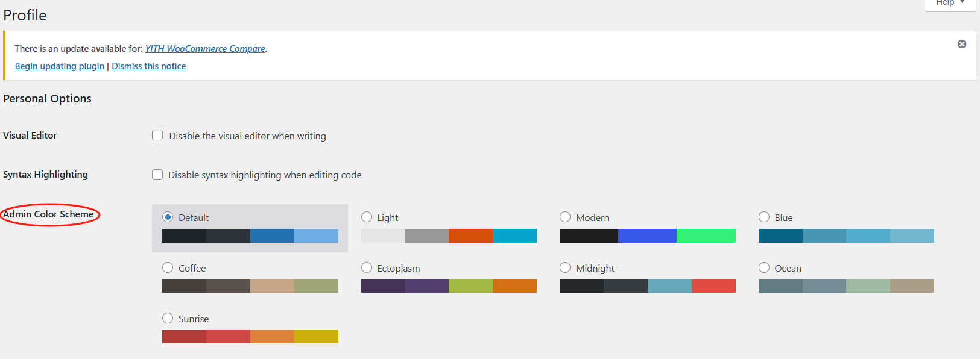This screenshot has height=359, width=980.
Task: Choose the Modern color scheme radio
Action: [x=565, y=217]
